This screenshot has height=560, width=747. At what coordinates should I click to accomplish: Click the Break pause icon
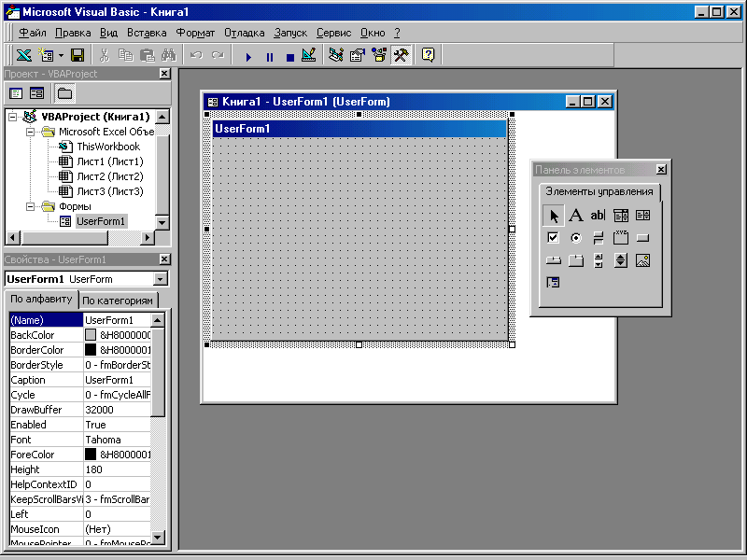pos(270,57)
